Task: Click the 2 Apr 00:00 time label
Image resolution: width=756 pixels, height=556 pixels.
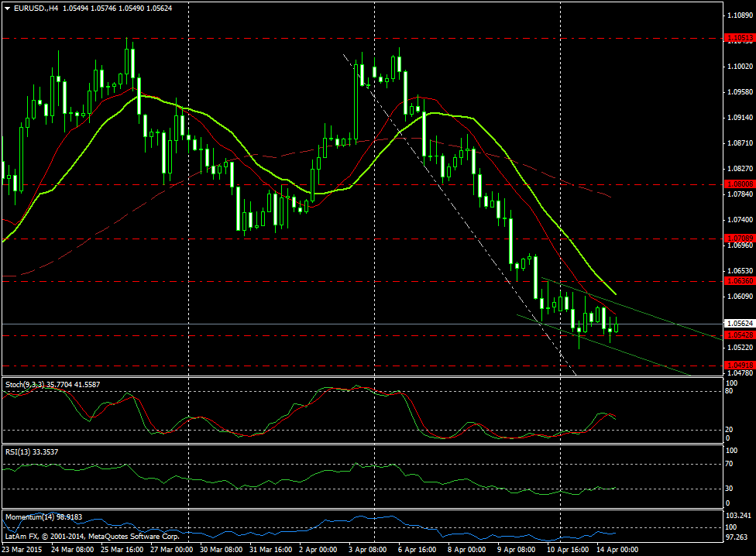Action: pos(319,550)
